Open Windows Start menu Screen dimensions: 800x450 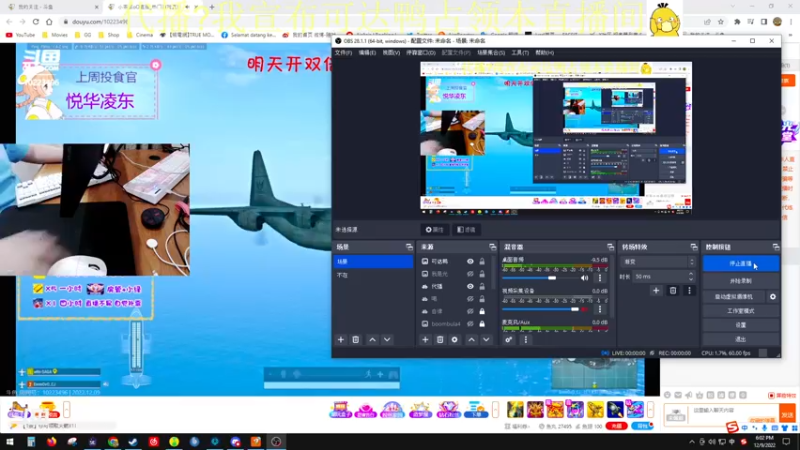pos(10,442)
